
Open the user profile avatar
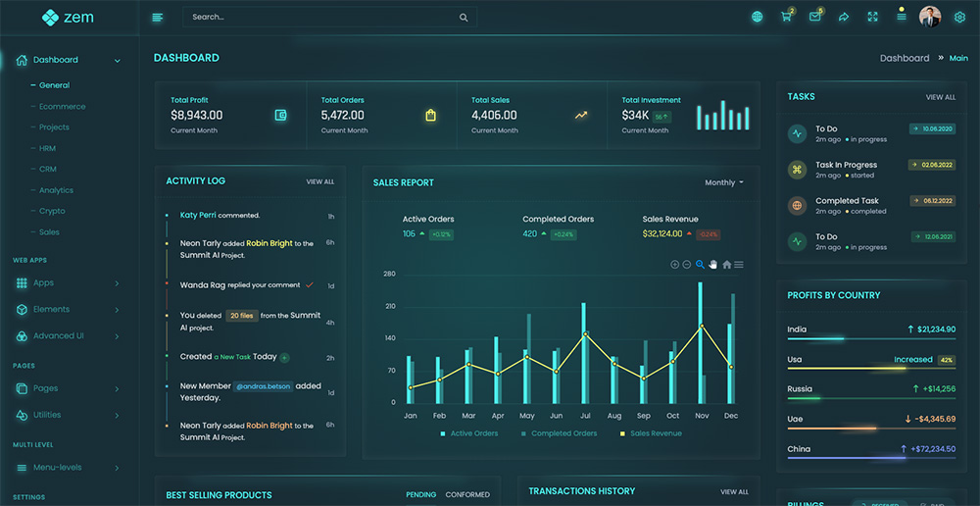930,17
